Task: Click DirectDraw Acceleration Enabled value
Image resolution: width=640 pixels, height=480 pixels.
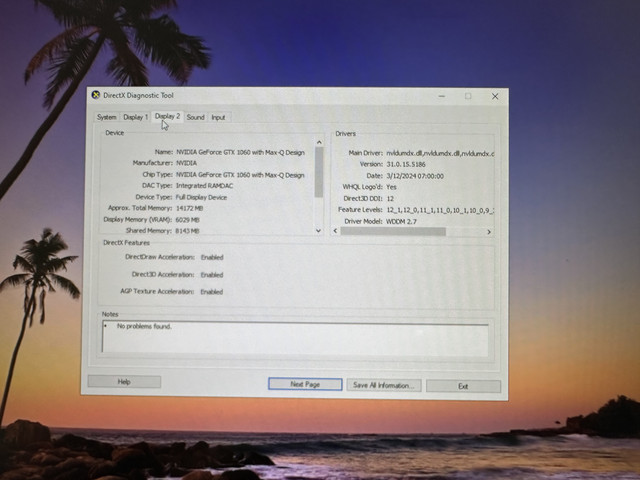Action: pyautogui.click(x=212, y=257)
